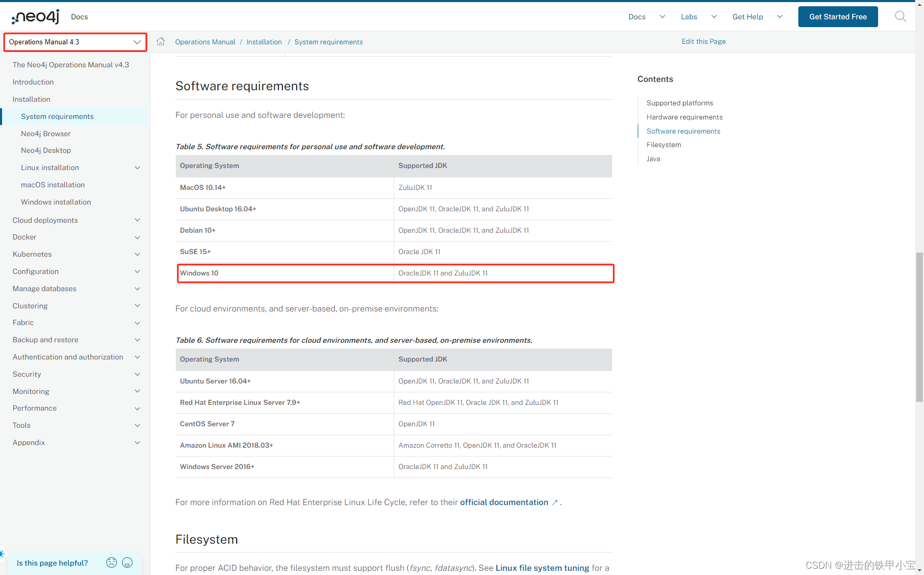
Task: Click the Software requirements heading
Action: click(242, 86)
